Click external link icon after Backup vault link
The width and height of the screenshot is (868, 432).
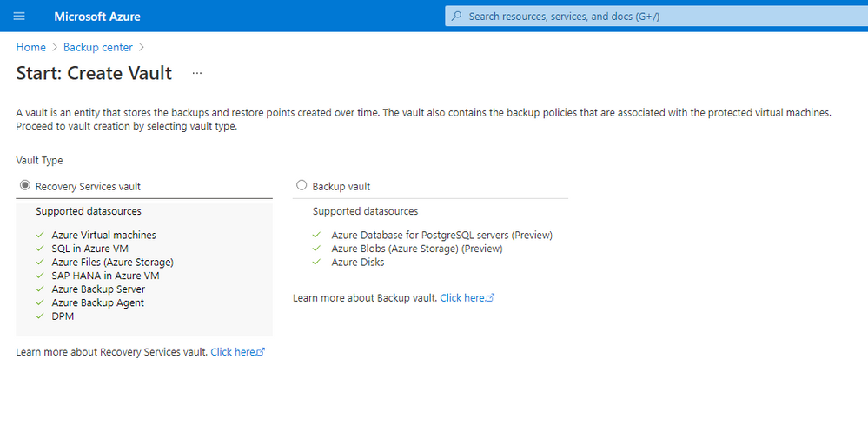(x=490, y=298)
